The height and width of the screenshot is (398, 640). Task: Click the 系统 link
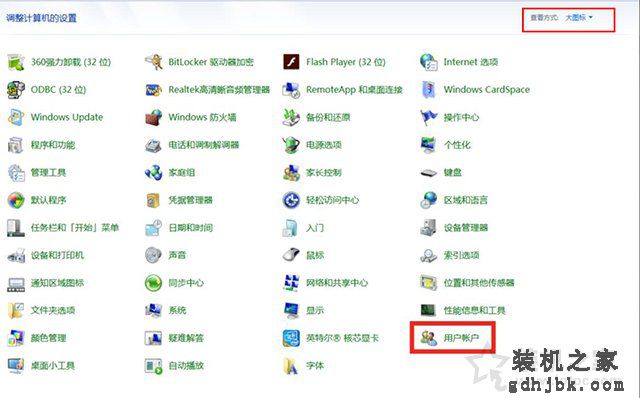[x=177, y=310]
